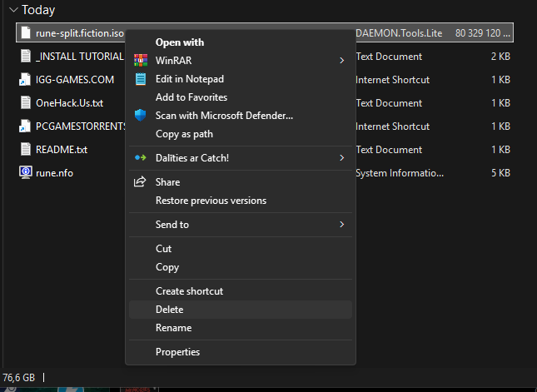
Task: Open the Send to entry
Action: (x=241, y=225)
